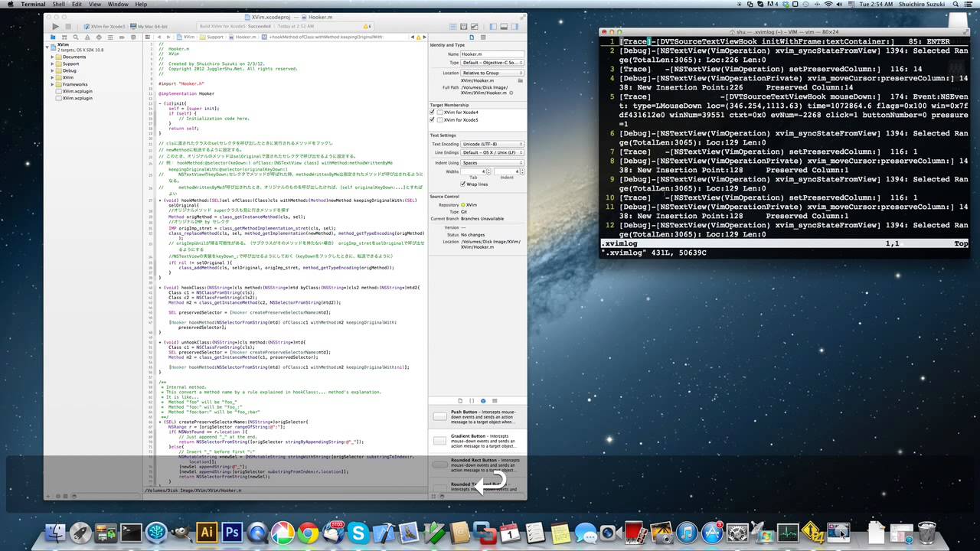Show the File inspector tab
This screenshot has height=551, width=980.
click(x=472, y=37)
